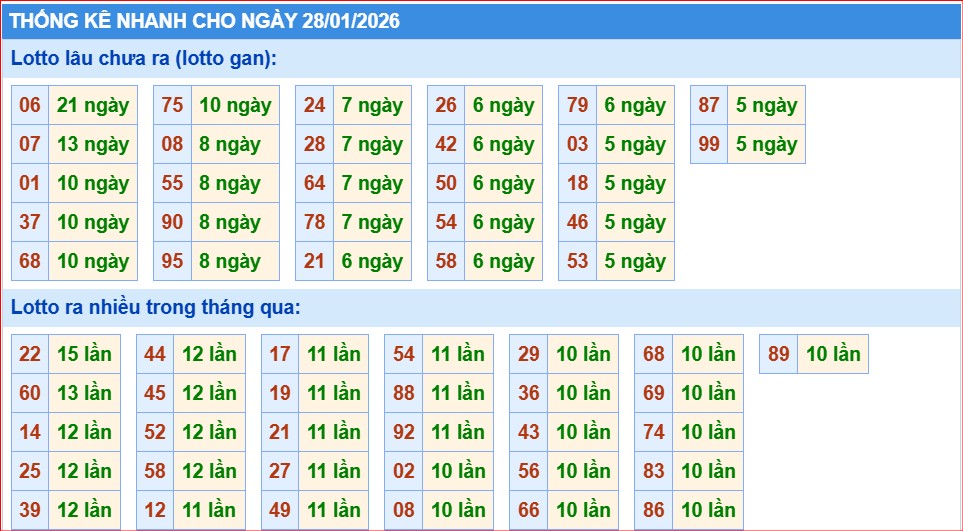Select frequent number 44
Viewport: 963px width, 531px height.
point(155,354)
